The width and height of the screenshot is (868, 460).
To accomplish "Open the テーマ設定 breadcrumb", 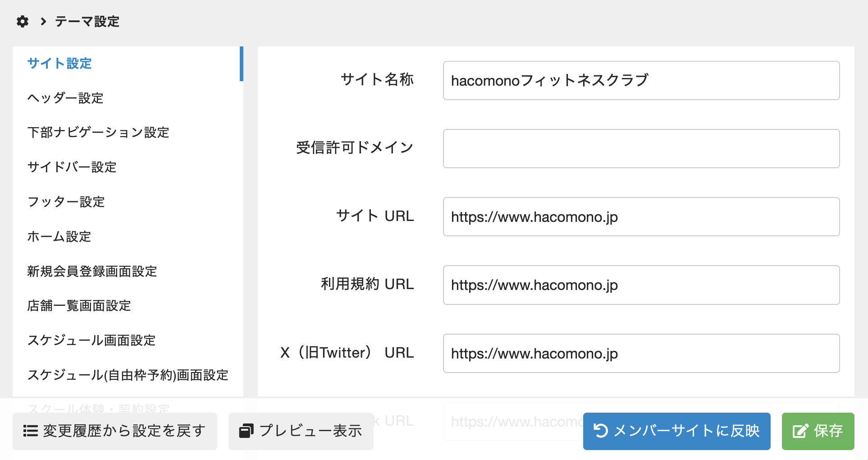I will [x=87, y=21].
